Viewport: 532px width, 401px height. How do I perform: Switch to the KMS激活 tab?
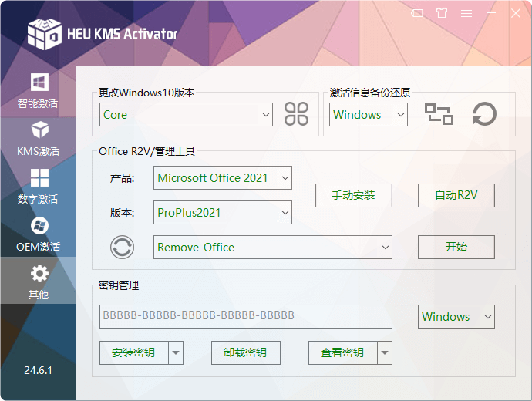coord(38,139)
